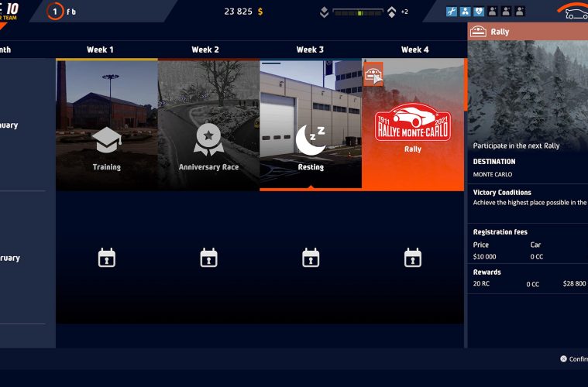This screenshot has height=387, width=588.
Task: Select the Week 3 column header
Action: 310,50
